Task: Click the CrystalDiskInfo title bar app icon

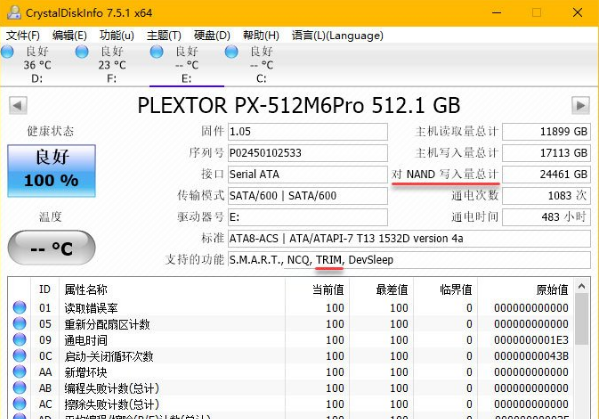Action: coord(14,13)
